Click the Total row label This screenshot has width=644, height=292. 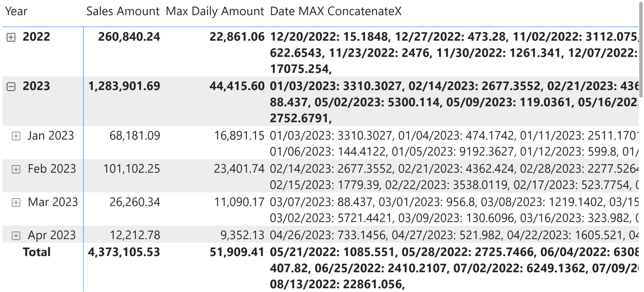pos(37,252)
